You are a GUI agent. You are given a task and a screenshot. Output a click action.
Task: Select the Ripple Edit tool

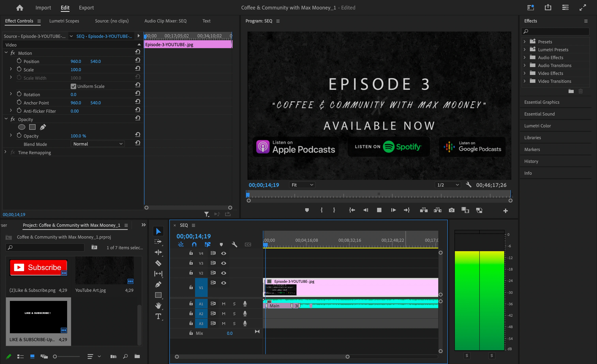(x=158, y=252)
